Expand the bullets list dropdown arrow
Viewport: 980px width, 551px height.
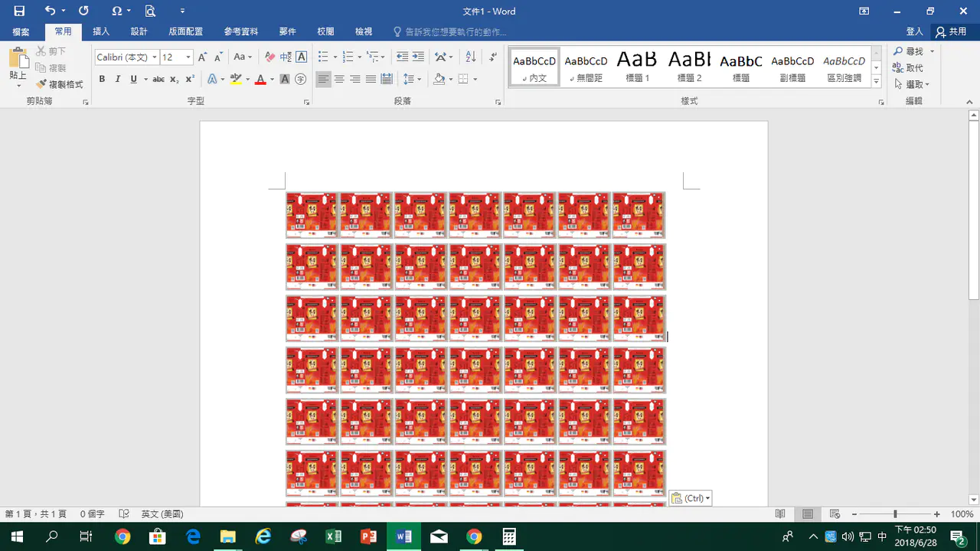click(x=335, y=57)
